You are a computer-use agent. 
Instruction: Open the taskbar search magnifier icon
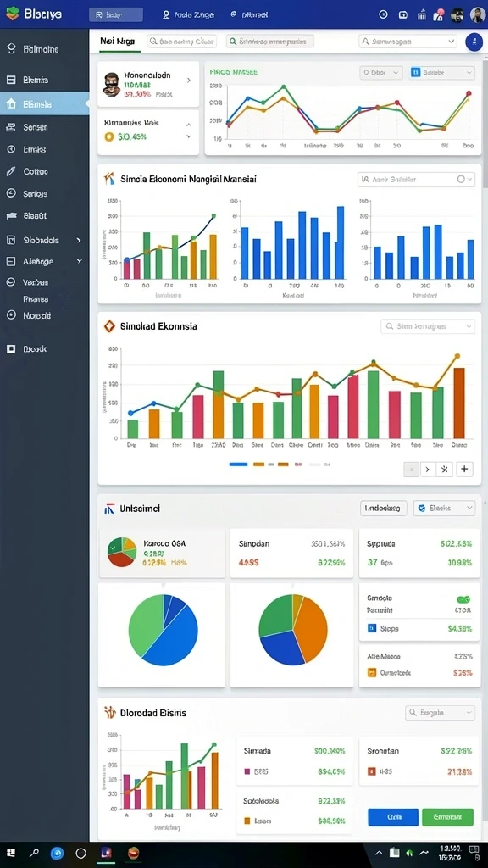pyautogui.click(x=34, y=853)
